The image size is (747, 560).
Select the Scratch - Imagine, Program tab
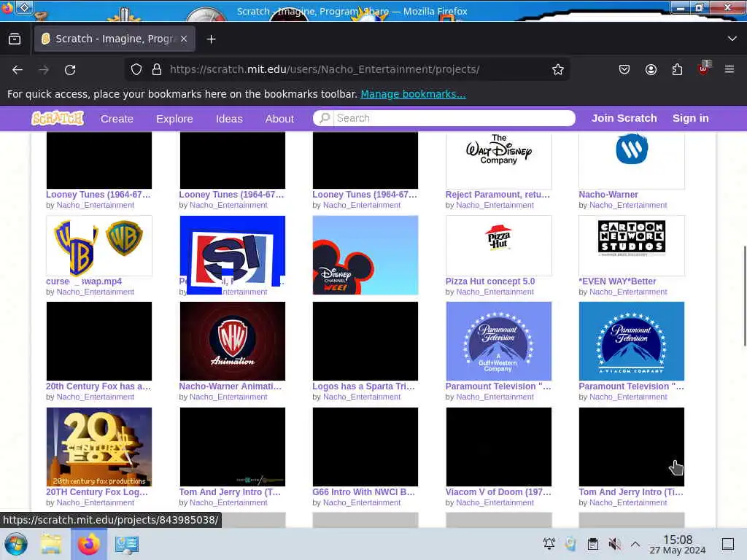pyautogui.click(x=115, y=39)
